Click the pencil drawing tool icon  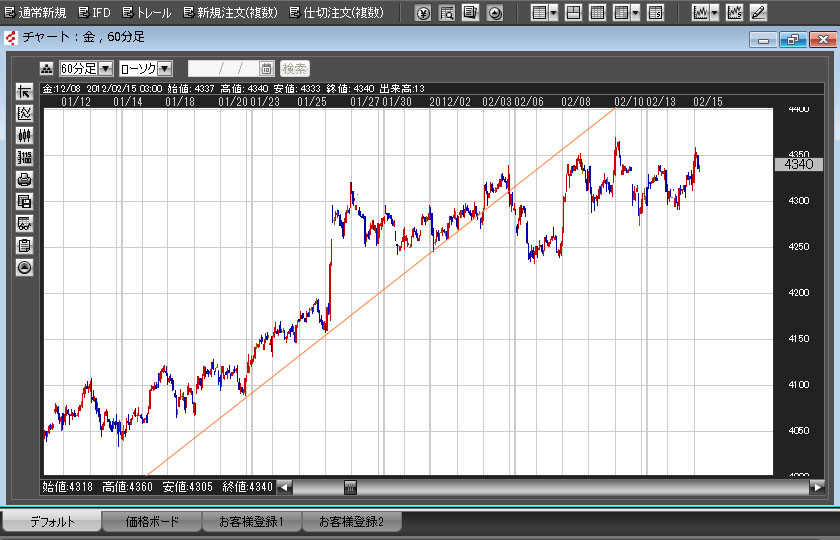pos(759,13)
